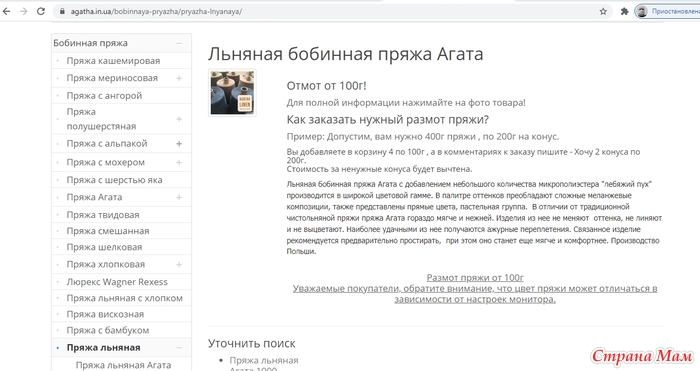700x371 pixels.
Task: Go back to the previous page
Action: pyautogui.click(x=6, y=12)
